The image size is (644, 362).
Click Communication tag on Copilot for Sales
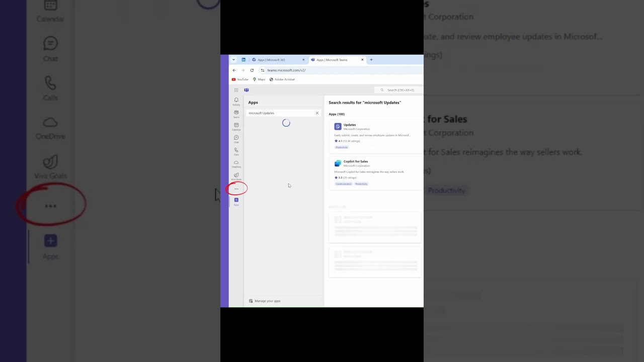[344, 184]
